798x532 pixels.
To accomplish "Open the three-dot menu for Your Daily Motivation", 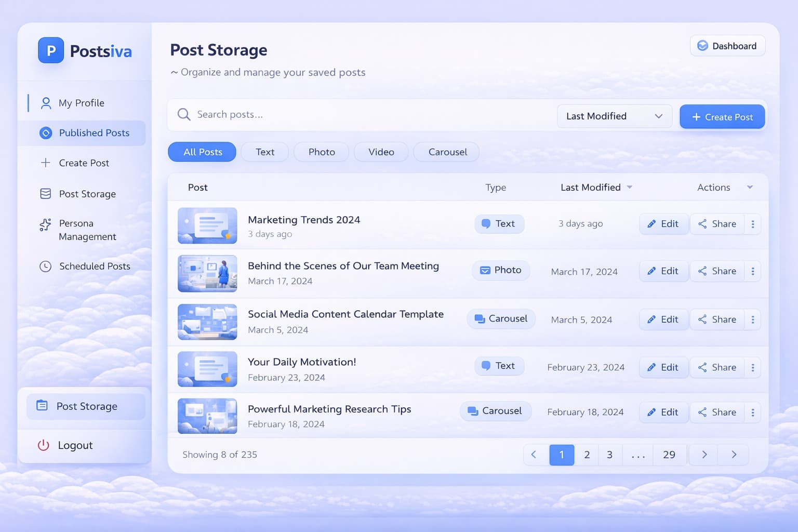I will [x=752, y=367].
